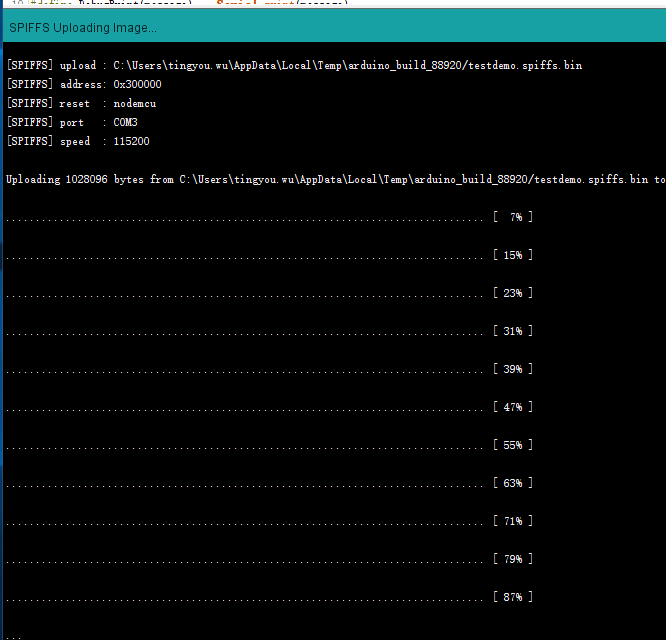Click the "[SPIFFS] upload" file path line
The height and width of the screenshot is (640, 666).
(294, 65)
